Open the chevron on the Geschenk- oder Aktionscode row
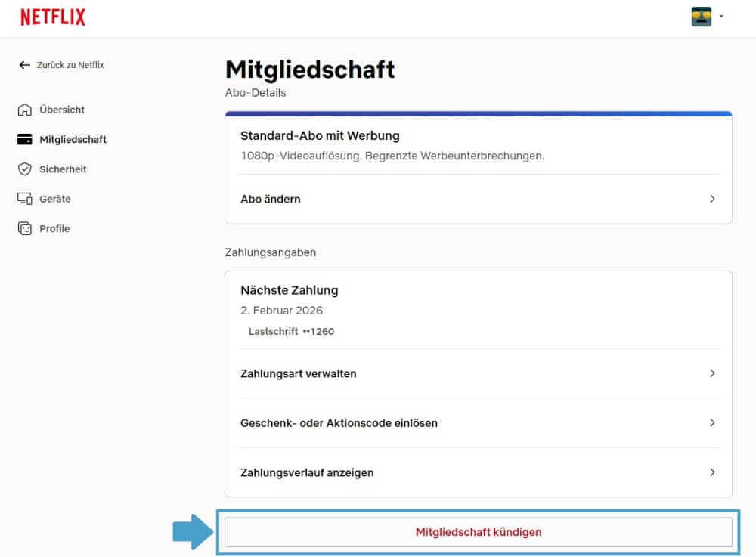Screen dimensions: 756x557 point(711,423)
